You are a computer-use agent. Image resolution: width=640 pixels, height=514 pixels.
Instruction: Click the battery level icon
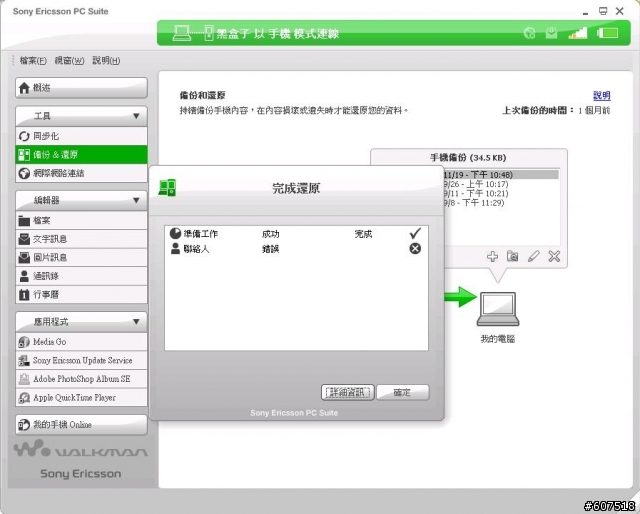click(x=608, y=33)
